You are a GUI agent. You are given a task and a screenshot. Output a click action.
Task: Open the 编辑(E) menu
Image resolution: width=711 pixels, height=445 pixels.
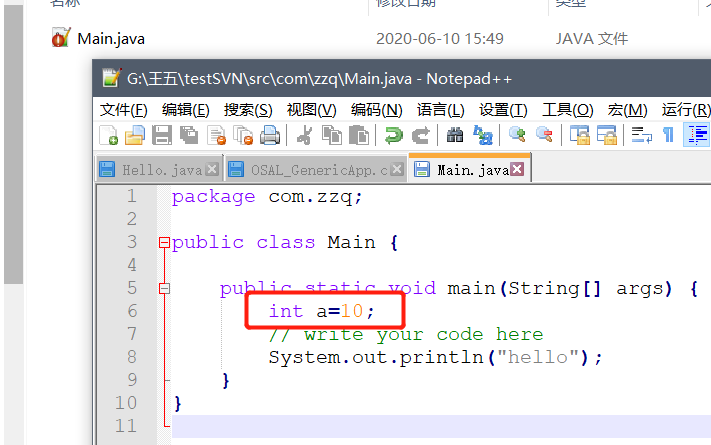click(x=185, y=110)
